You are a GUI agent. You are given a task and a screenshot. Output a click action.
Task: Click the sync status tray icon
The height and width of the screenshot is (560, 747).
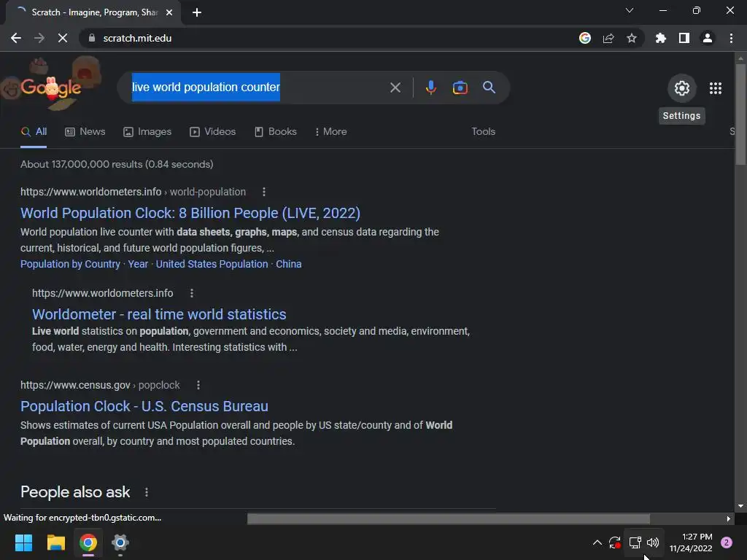point(614,542)
